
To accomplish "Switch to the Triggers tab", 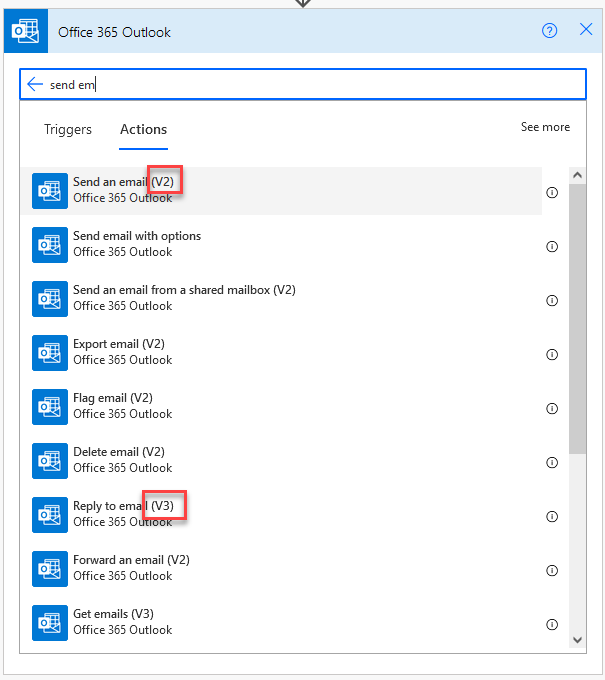I will [68, 130].
